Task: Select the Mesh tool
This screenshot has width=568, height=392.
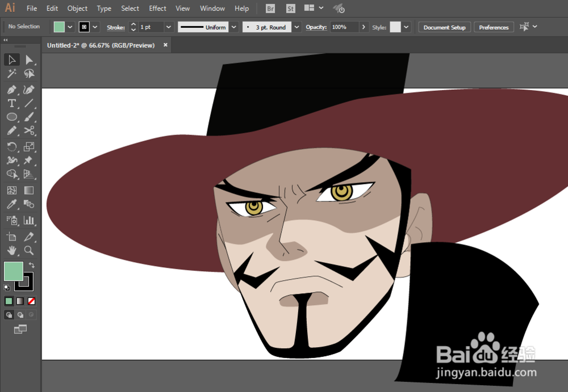Action: pyautogui.click(x=11, y=191)
